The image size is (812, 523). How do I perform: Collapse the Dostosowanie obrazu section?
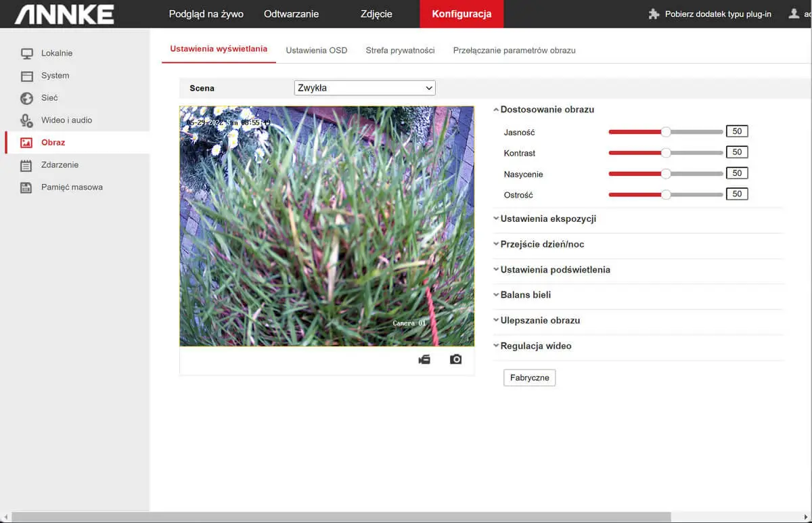click(x=547, y=110)
